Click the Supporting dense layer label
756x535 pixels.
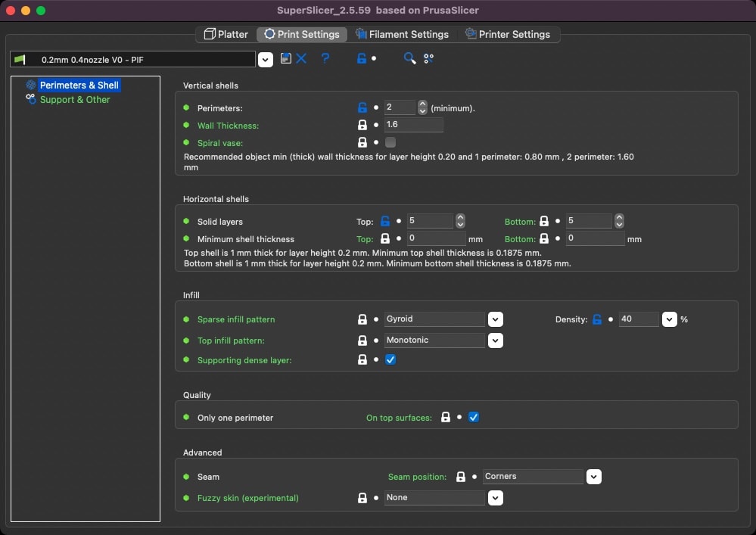point(244,360)
